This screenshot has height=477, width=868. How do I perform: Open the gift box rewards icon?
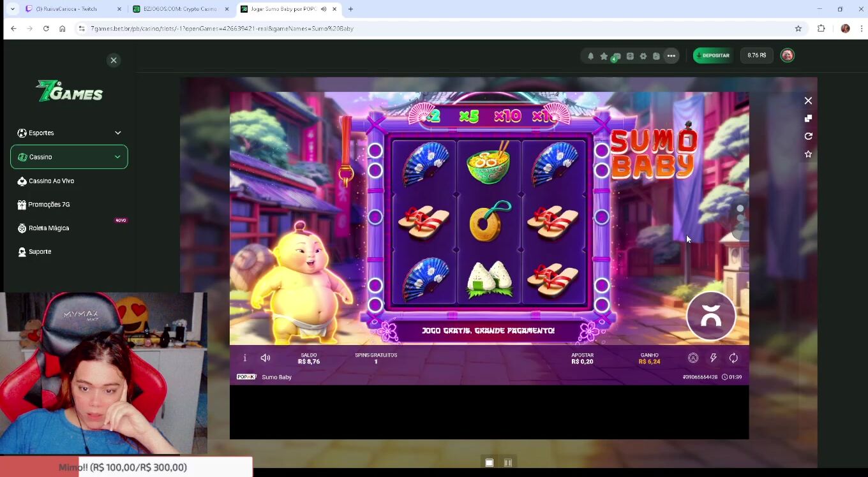[x=630, y=56]
